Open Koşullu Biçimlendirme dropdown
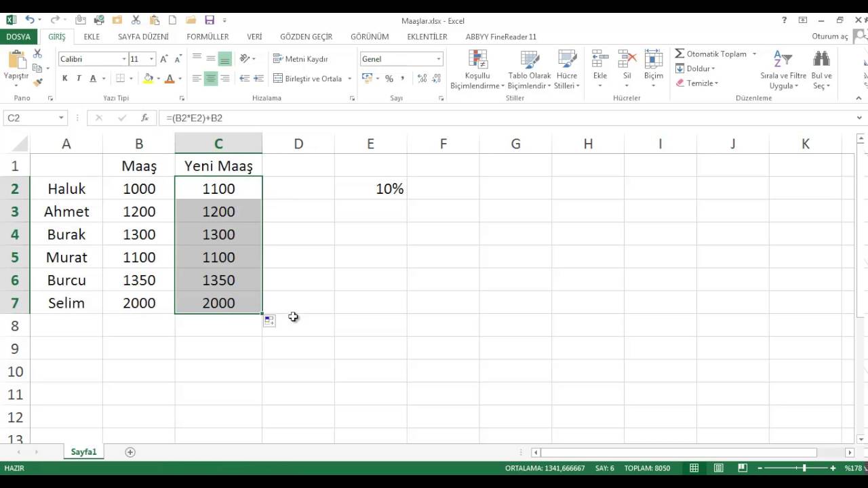 coord(478,70)
